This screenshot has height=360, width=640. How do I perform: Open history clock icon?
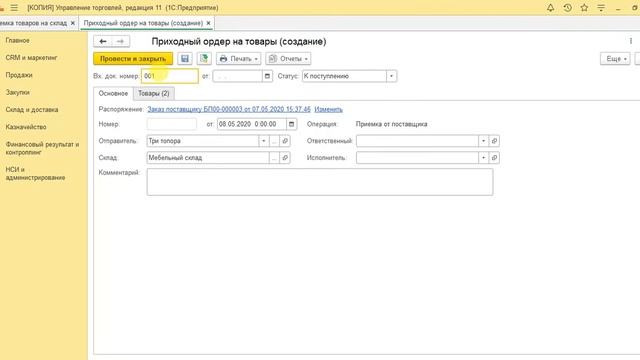pos(567,8)
